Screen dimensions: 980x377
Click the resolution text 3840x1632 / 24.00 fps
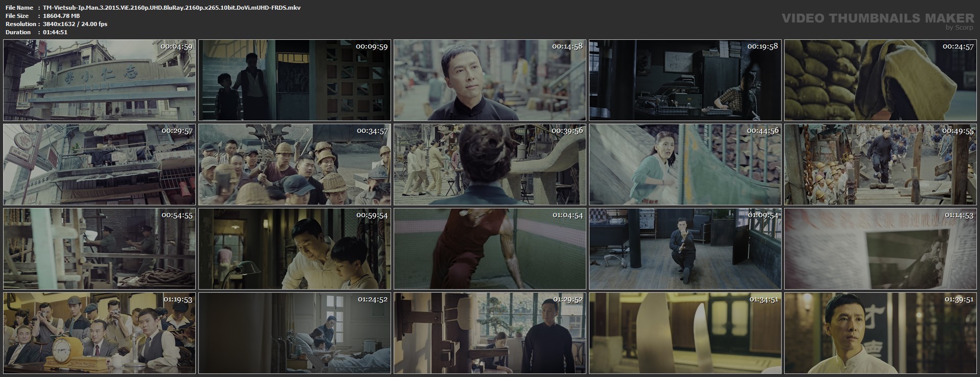75,24
